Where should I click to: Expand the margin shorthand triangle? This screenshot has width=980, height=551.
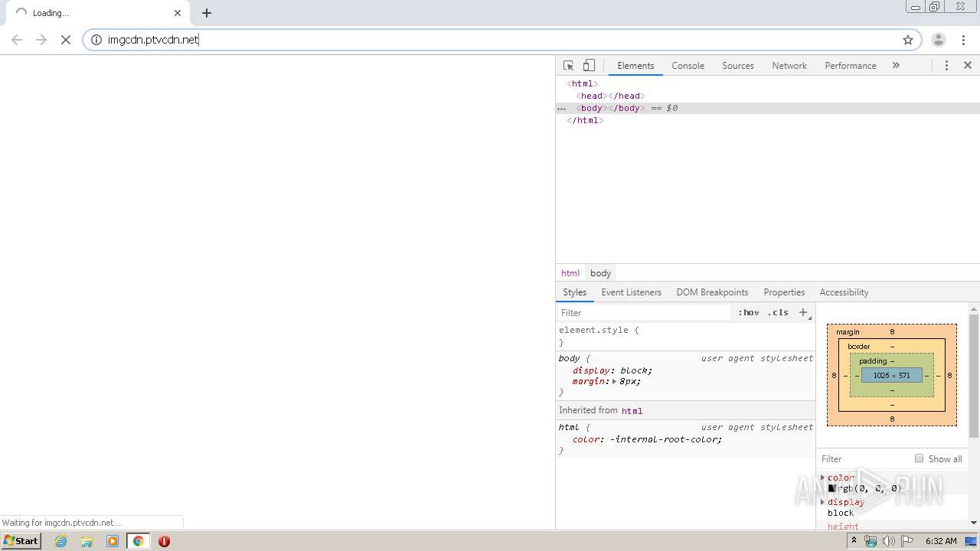coord(614,381)
